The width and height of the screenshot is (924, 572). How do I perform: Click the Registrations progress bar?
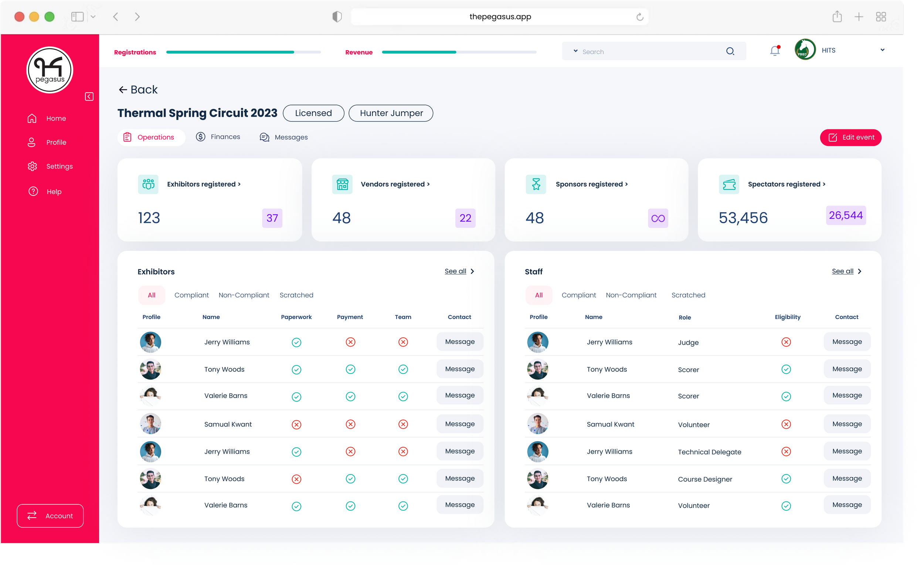click(243, 52)
